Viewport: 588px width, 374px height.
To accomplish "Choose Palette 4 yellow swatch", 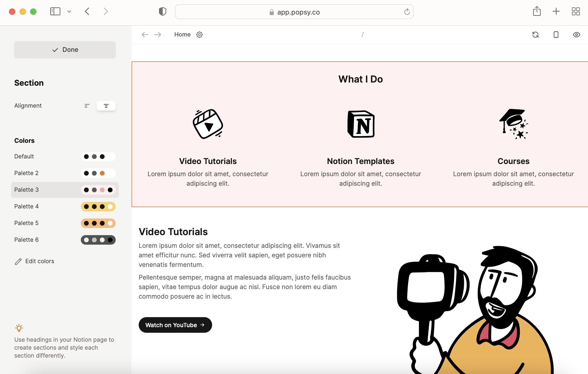I will point(98,207).
